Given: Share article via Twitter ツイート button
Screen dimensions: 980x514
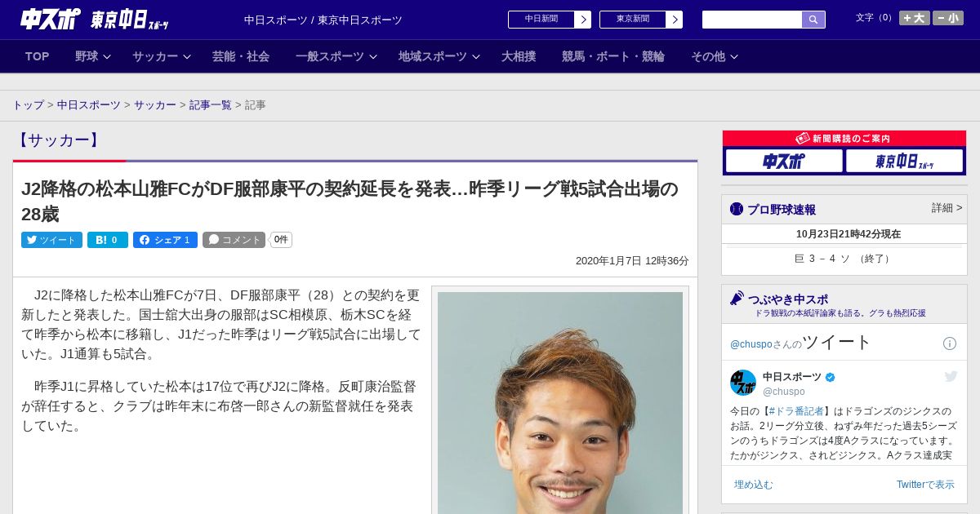Looking at the screenshot, I should coord(51,240).
